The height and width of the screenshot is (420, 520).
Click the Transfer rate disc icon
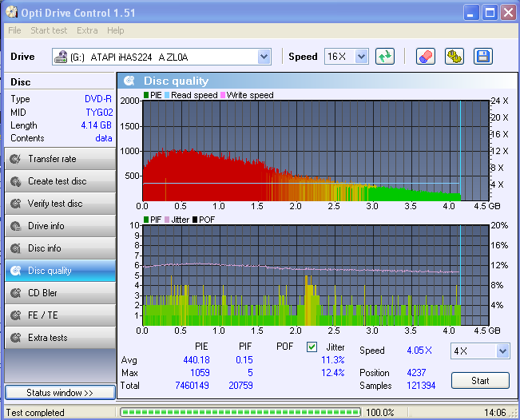pyautogui.click(x=15, y=159)
